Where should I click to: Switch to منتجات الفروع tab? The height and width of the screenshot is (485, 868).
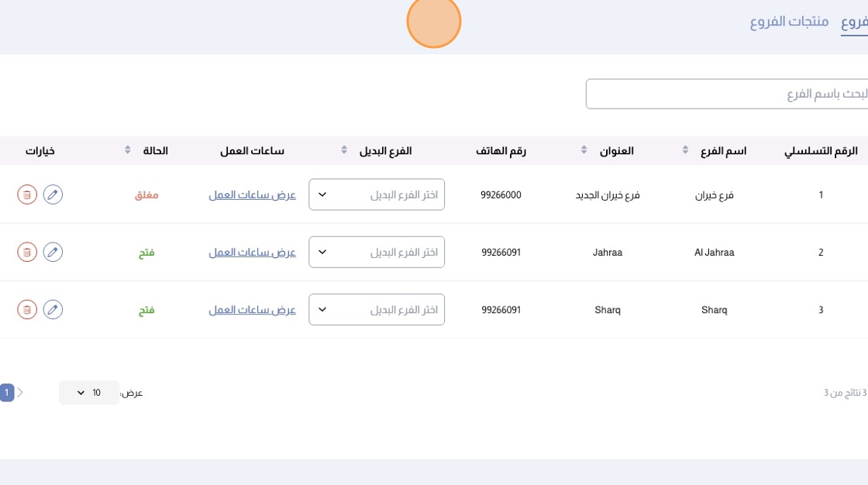click(789, 22)
